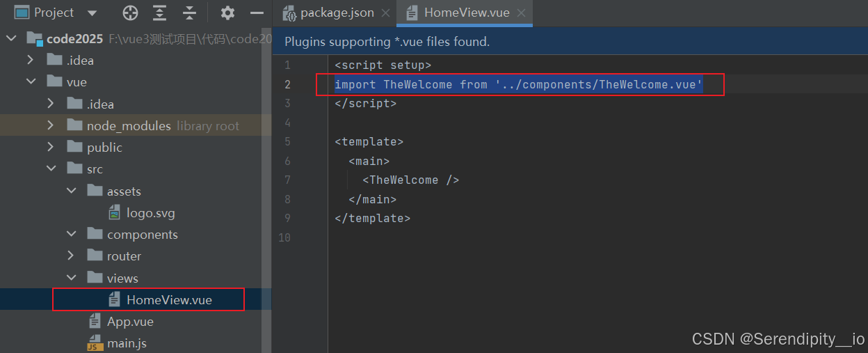Click the HomeView.vue tree file icon
Image resolution: width=868 pixels, height=353 pixels.
115,299
